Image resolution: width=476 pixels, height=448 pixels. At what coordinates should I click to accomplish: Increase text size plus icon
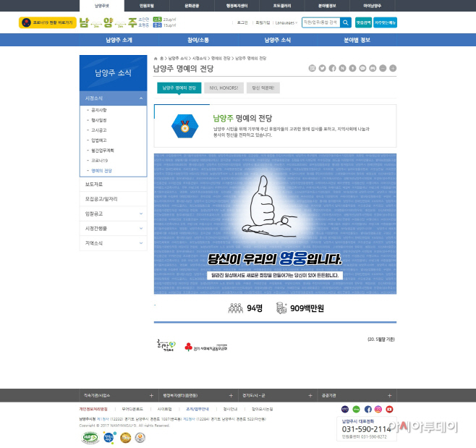coord(393,68)
